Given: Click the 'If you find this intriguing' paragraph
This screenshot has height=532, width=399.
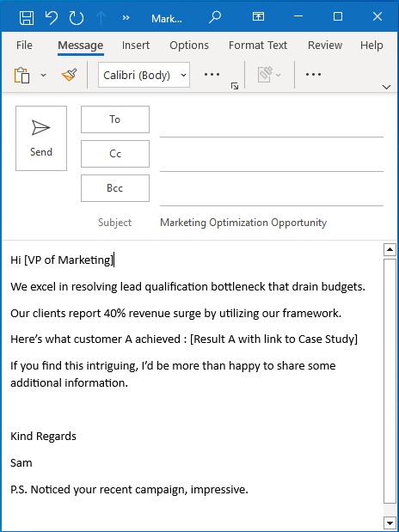Looking at the screenshot, I should (173, 375).
